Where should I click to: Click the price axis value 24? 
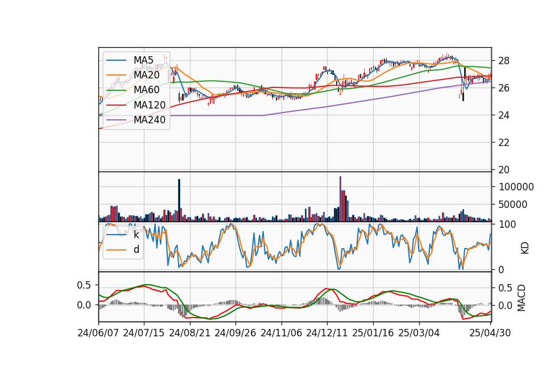point(504,115)
